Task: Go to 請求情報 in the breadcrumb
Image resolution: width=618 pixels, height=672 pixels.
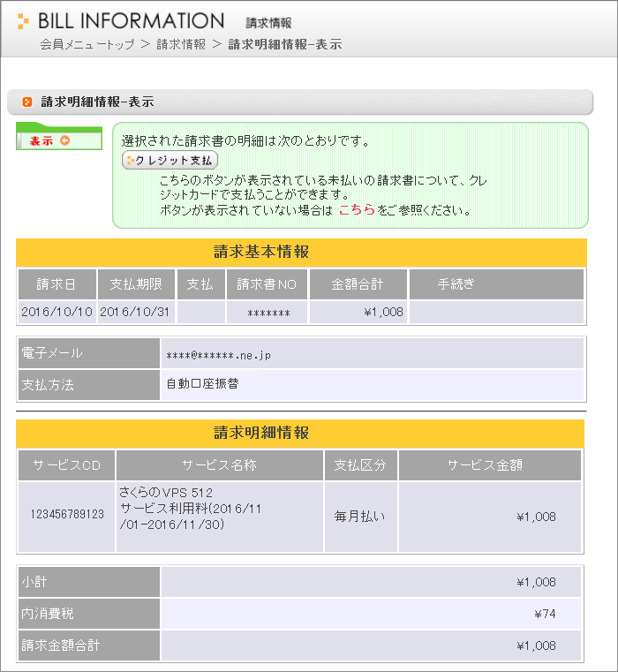Action: pos(180,44)
